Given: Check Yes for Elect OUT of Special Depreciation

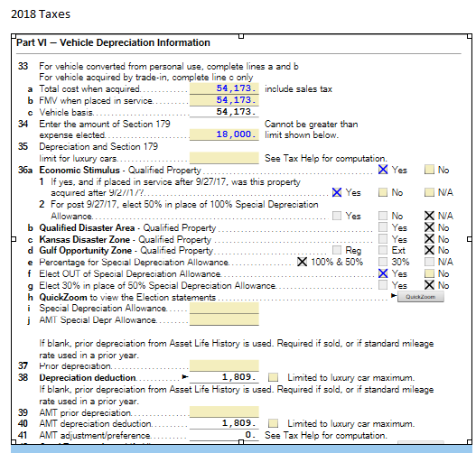Looking at the screenshot, I should click(x=383, y=273).
